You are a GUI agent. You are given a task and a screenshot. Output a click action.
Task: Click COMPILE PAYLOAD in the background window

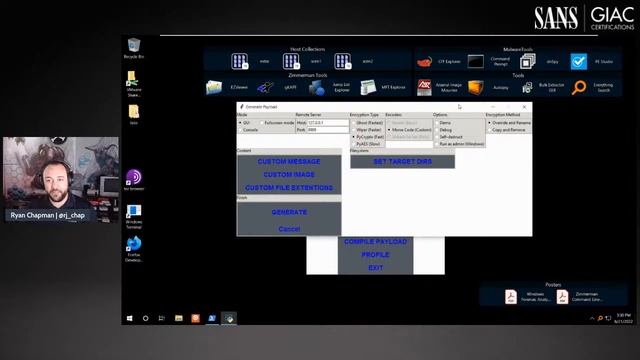tap(376, 242)
